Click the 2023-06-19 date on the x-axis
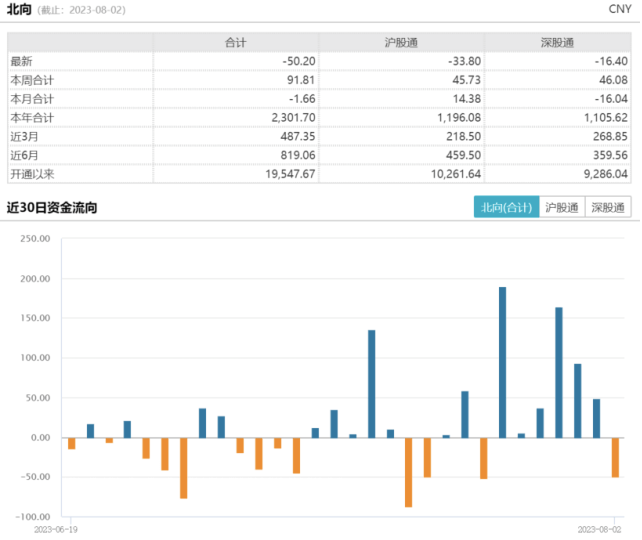The image size is (642, 540). pyautogui.click(x=55, y=526)
